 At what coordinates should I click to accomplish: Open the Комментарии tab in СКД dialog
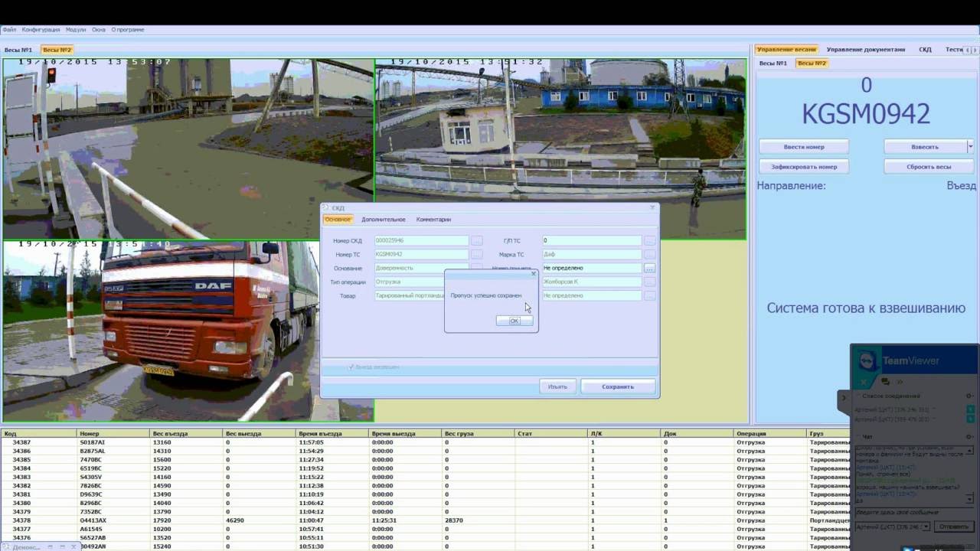(x=433, y=220)
